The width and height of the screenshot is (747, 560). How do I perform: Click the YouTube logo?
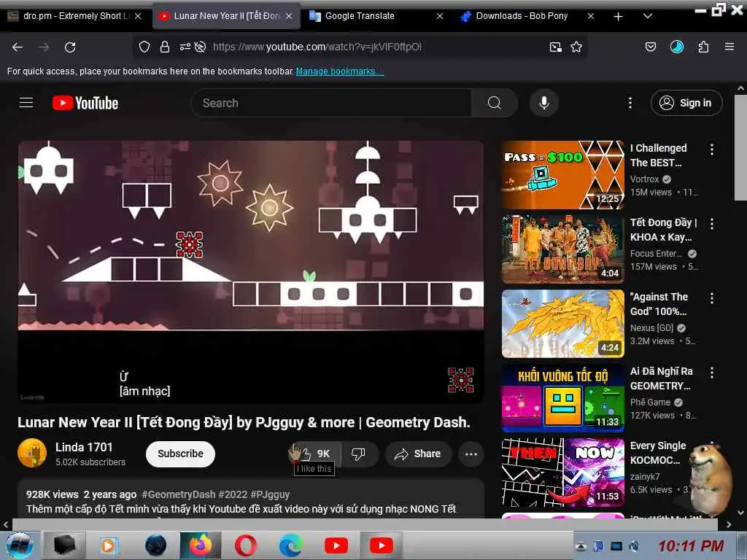(85, 103)
